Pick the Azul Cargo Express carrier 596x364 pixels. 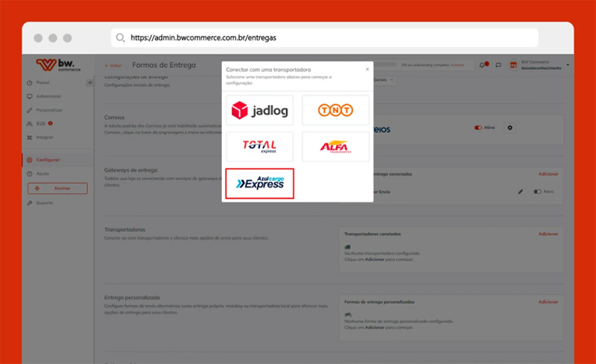(259, 184)
